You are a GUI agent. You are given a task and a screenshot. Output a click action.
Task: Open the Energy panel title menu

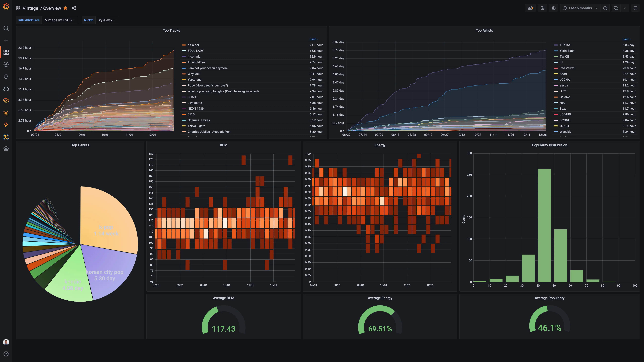click(x=380, y=145)
